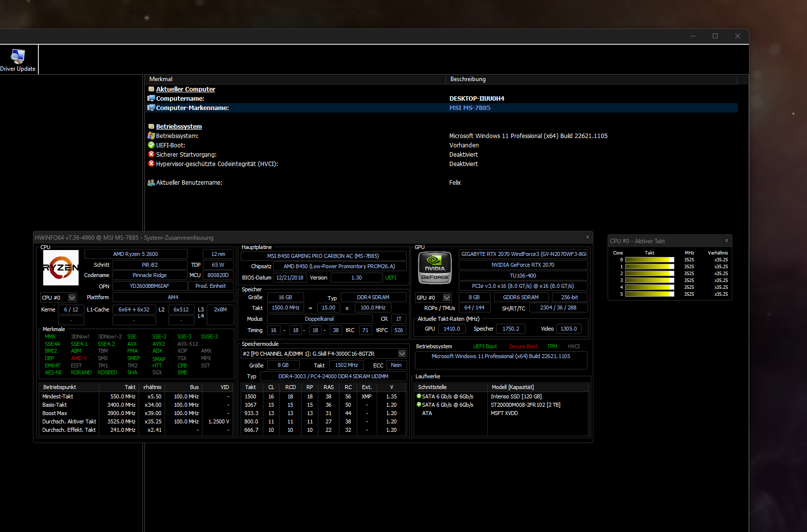Click the DESKTOP-IIUU0H4 computer name value
Viewport: 807px width, 532px height.
477,99
